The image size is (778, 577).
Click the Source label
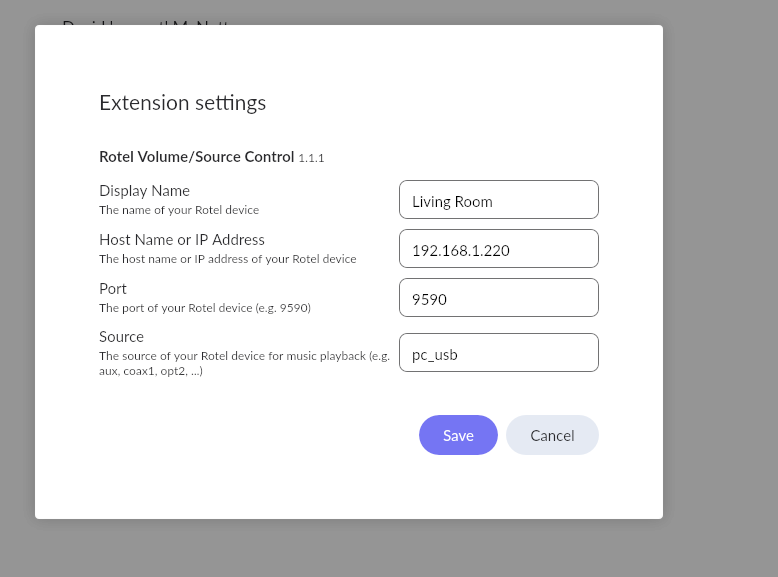121,337
